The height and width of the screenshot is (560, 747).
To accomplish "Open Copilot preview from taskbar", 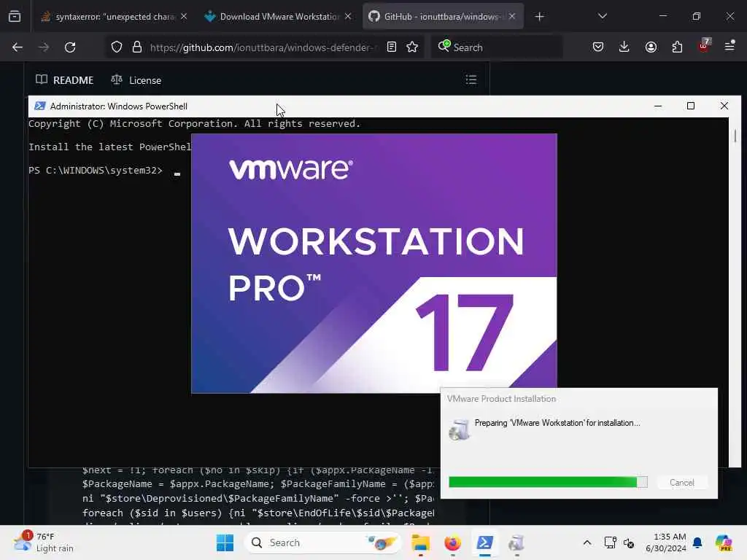I will 724,542.
